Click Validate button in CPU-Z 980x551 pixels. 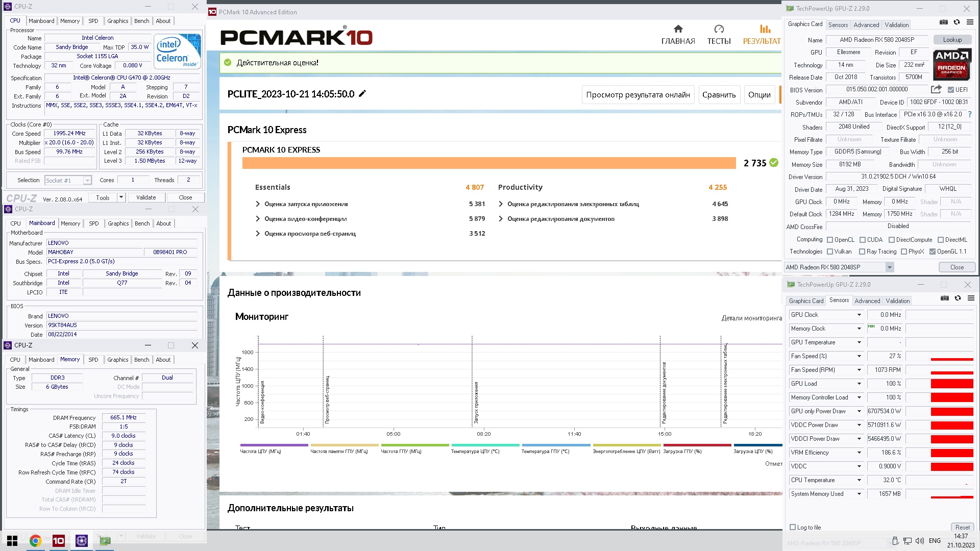146,197
